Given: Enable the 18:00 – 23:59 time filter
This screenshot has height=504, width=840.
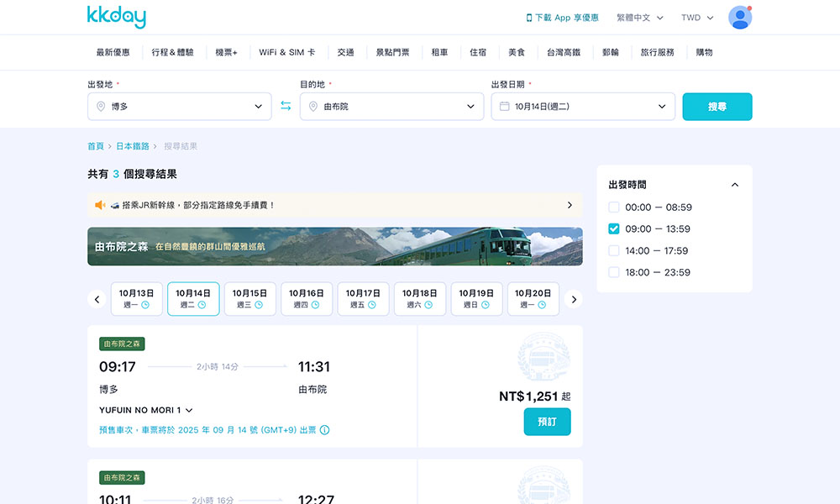Looking at the screenshot, I should (x=614, y=273).
